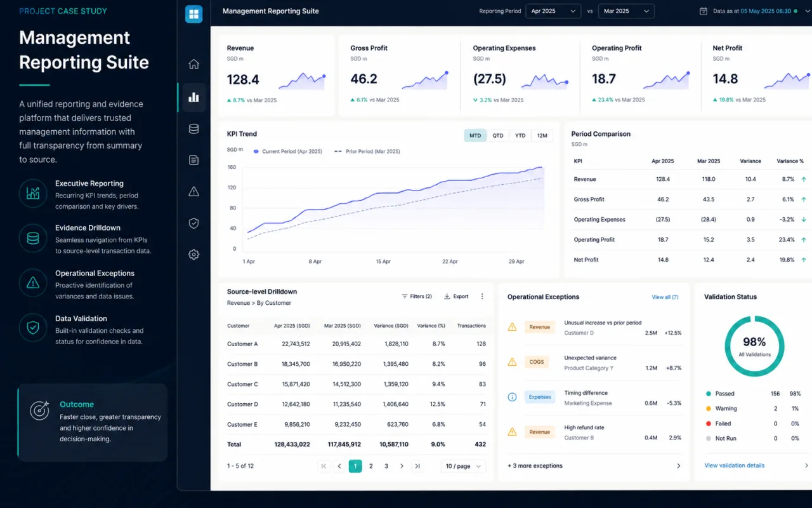812x508 pixels.
Task: Click the warning icon for COGS exception
Action: coord(512,362)
